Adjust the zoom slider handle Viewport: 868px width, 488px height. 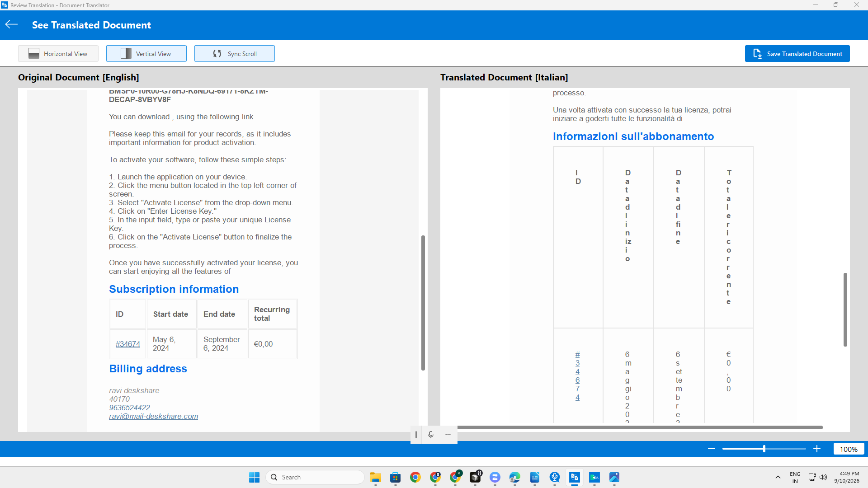(x=764, y=449)
